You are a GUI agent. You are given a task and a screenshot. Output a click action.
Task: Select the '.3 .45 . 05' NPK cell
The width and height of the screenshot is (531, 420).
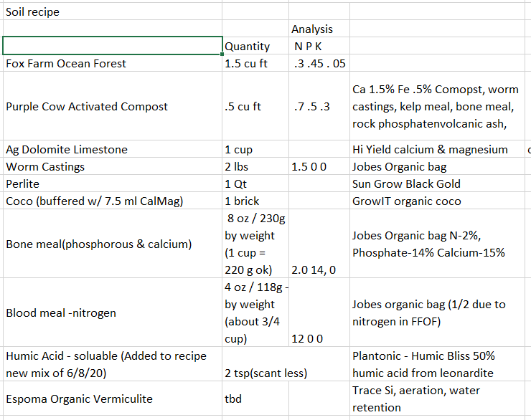coord(319,63)
